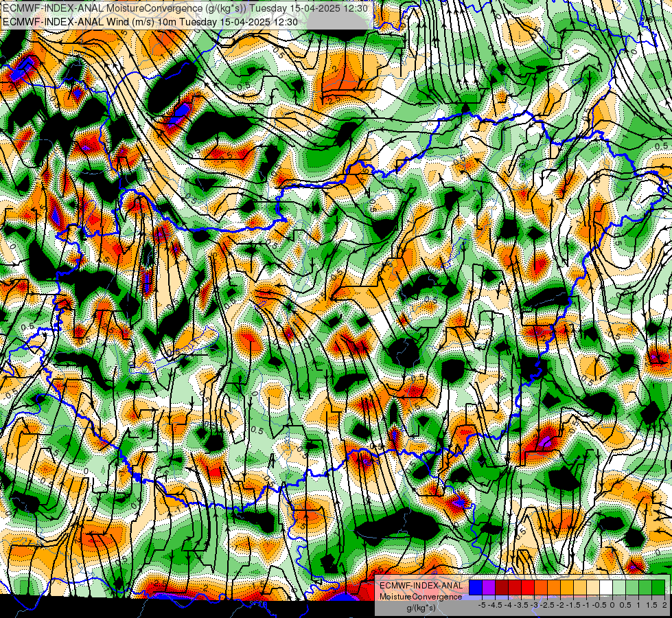Screen dimensions: 672x618
Task: Click the white legend swatch
Action: click(606, 588)
